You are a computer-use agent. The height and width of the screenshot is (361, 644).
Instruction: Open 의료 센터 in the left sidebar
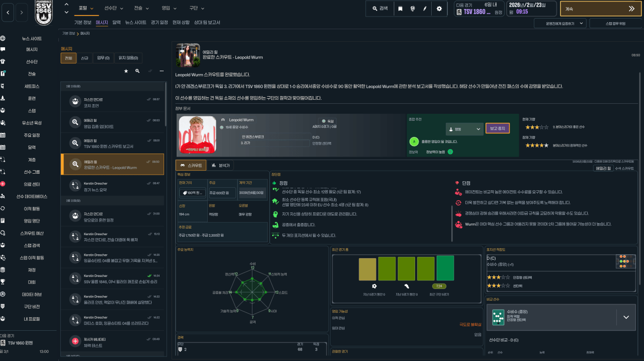click(x=32, y=184)
